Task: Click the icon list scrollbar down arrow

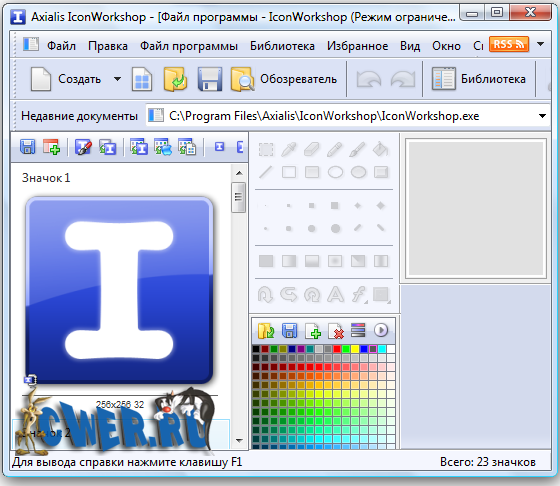Action: coord(239,441)
